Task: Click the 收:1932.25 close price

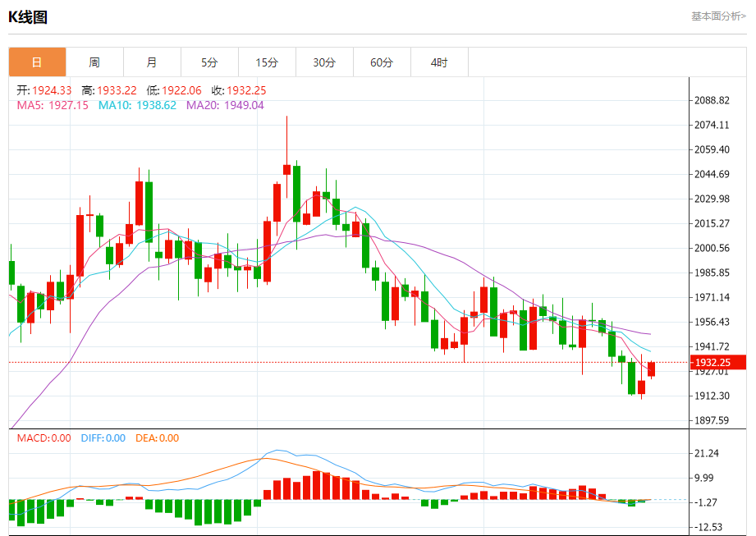Action: [x=239, y=90]
